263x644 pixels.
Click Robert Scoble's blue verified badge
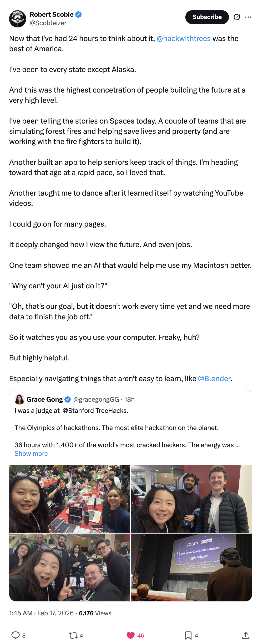tap(78, 15)
